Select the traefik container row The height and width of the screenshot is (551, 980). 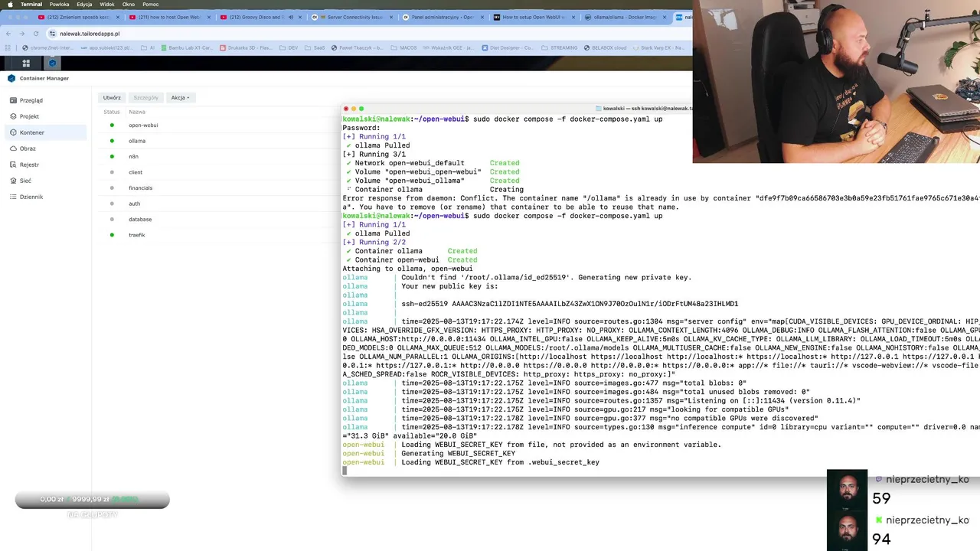[220, 235]
